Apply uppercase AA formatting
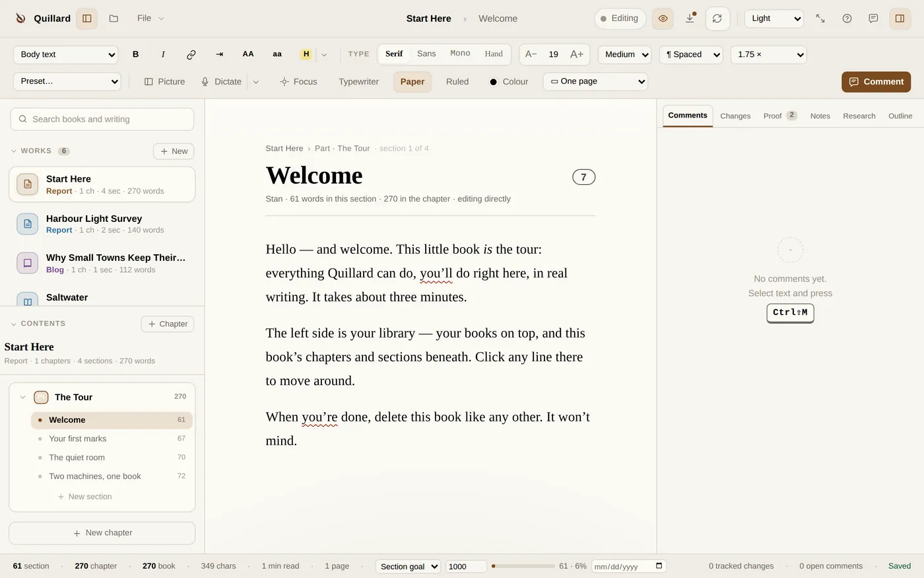 coord(248,54)
